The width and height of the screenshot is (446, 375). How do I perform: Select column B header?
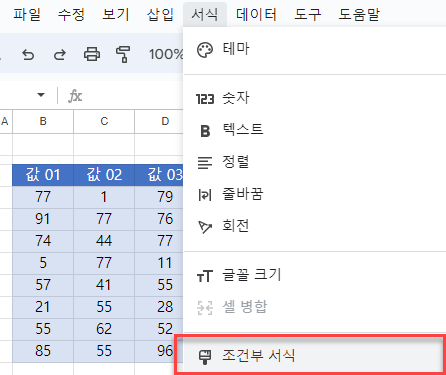(43, 121)
